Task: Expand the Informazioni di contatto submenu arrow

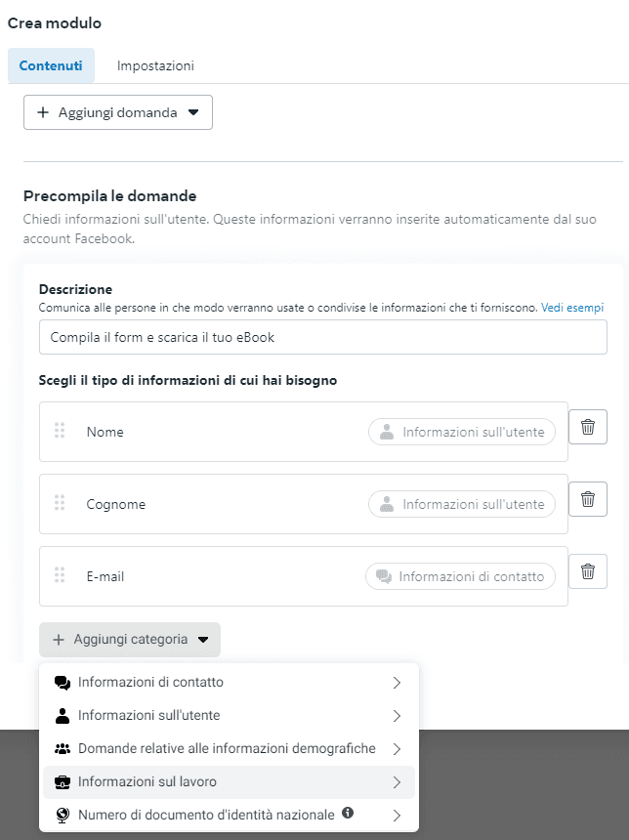Action: [397, 683]
